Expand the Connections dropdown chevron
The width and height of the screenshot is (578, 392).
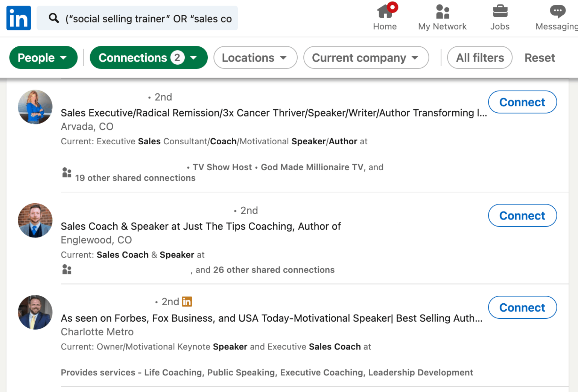click(x=193, y=58)
